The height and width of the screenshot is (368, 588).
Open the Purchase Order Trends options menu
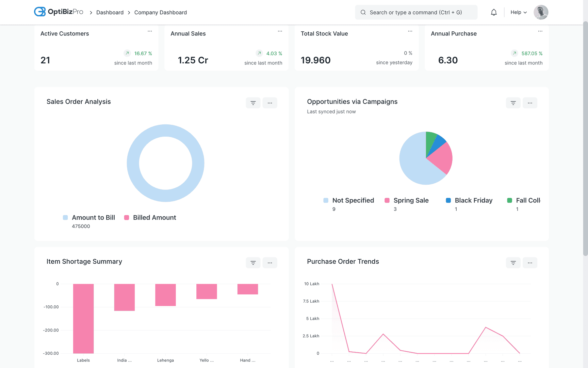(x=530, y=263)
